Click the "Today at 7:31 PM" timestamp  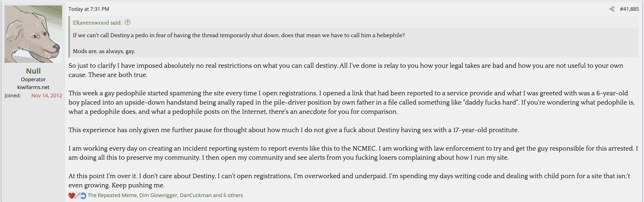[89, 9]
